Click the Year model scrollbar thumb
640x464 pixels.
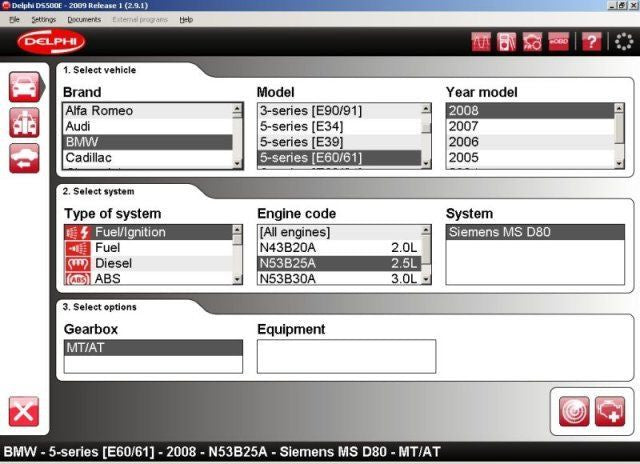(x=619, y=129)
